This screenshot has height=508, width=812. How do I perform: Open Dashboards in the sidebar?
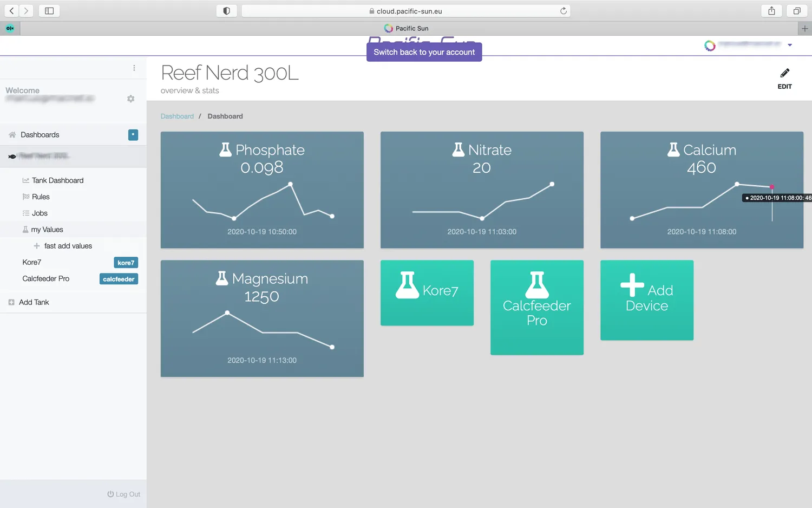pyautogui.click(x=40, y=135)
